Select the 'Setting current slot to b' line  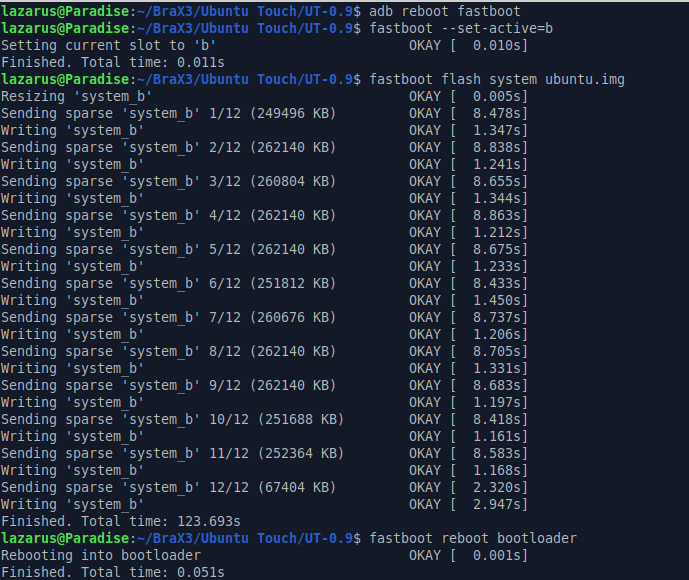pyautogui.click(x=108, y=45)
